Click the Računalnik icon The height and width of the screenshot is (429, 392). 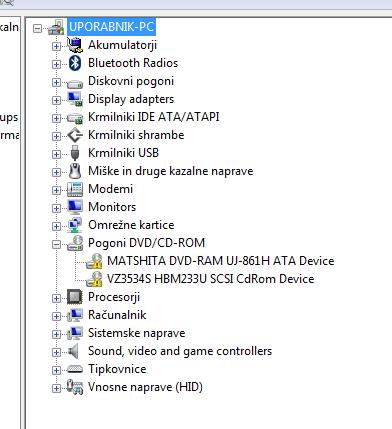(75, 315)
